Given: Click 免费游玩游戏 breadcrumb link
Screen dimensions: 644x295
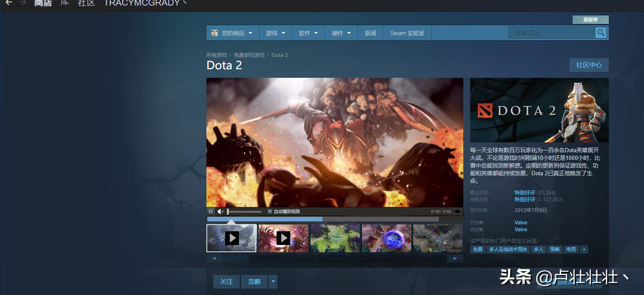Looking at the screenshot, I should coord(249,55).
